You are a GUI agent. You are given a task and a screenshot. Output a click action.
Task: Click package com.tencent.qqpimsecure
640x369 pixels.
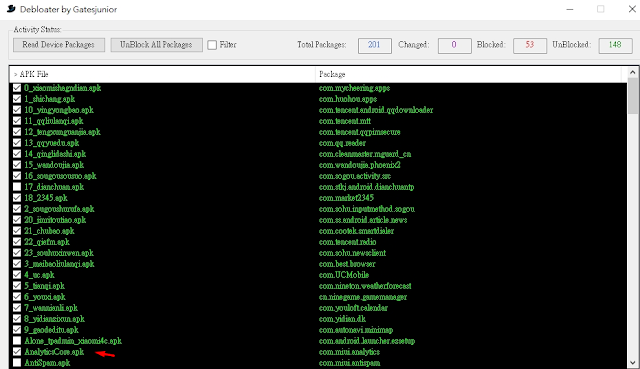coord(360,132)
